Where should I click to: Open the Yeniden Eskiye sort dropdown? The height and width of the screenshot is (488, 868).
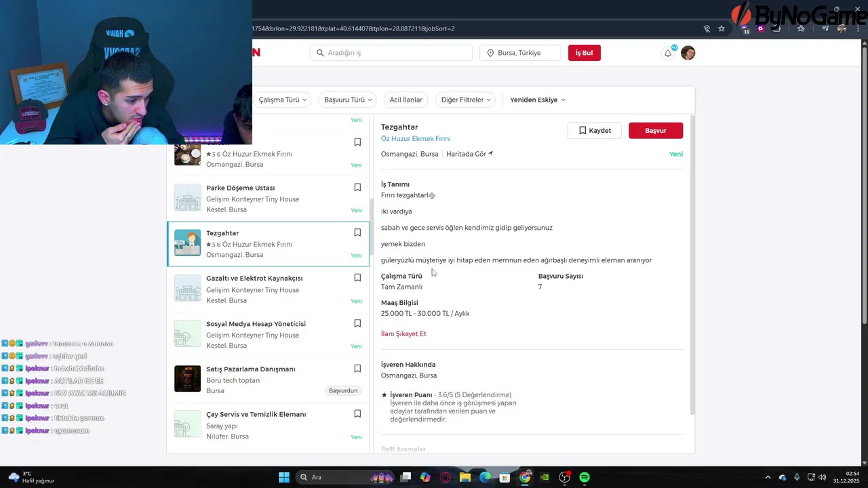click(x=538, y=100)
